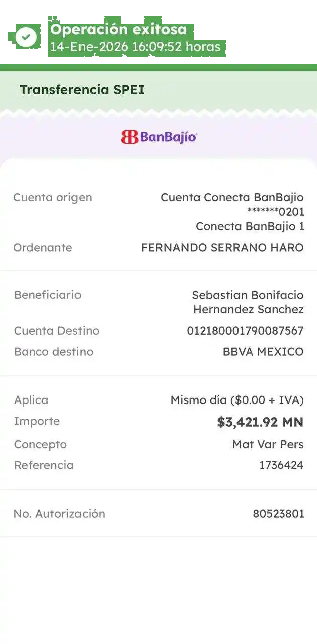
Task: Tap the green success checkmark icon
Action: (x=26, y=36)
